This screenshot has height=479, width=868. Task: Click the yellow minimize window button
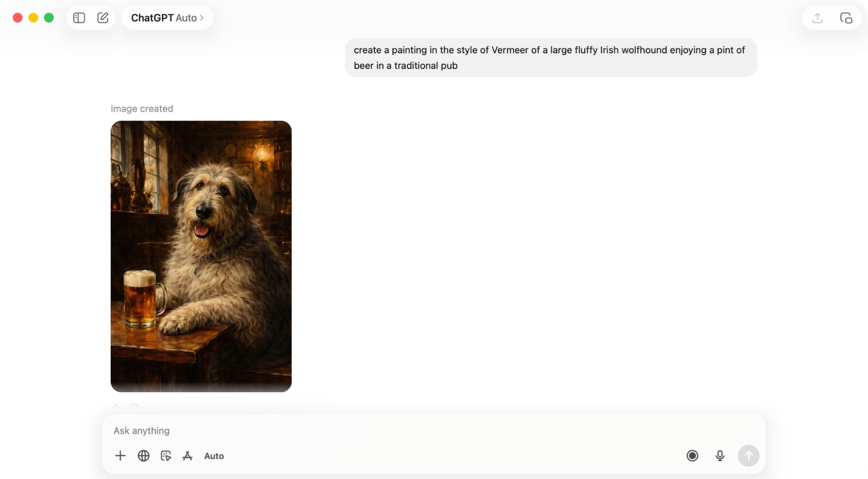point(33,18)
